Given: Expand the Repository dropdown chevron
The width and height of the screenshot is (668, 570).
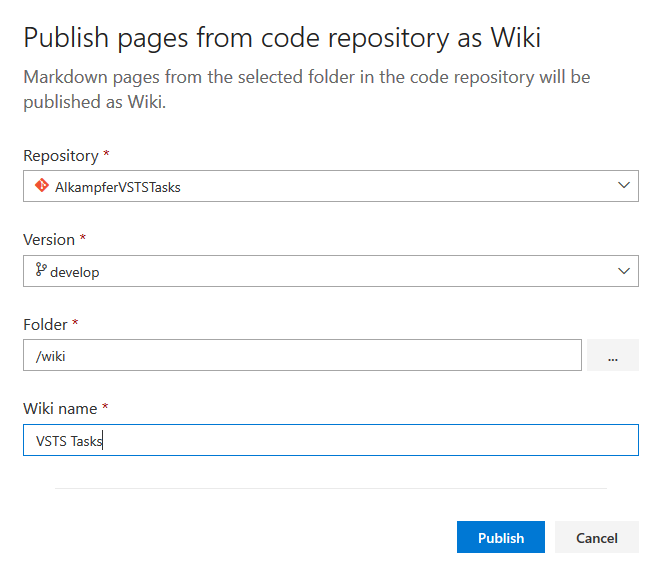Looking at the screenshot, I should coord(624,185).
